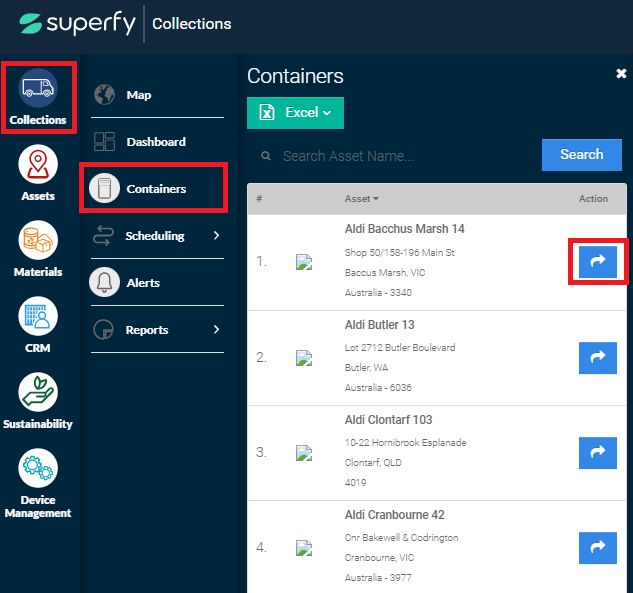Click the Containers bin icon
The height and width of the screenshot is (593, 633).
[x=105, y=188]
